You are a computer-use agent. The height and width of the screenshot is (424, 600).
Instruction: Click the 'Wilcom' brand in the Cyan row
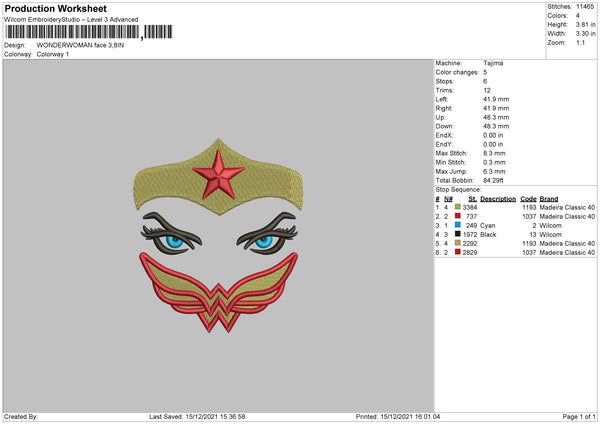click(550, 225)
